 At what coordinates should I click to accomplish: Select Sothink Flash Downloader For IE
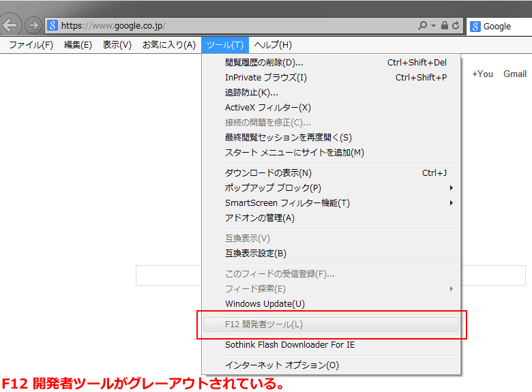[331, 345]
